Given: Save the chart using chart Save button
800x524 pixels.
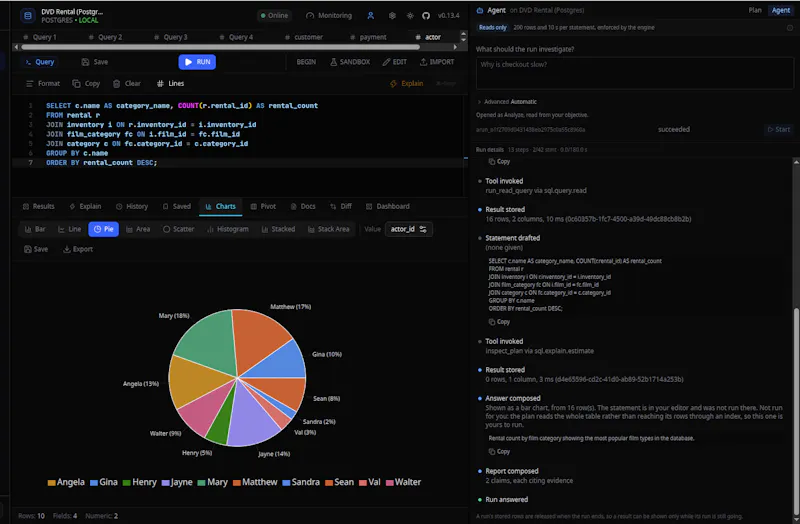Looking at the screenshot, I should 36,249.
